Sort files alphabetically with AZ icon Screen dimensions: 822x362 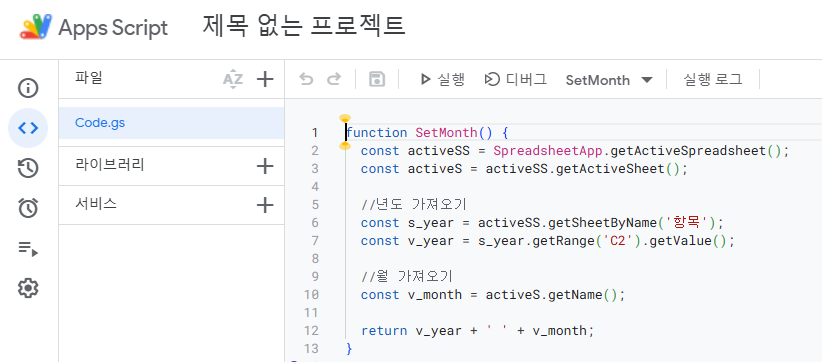click(233, 80)
